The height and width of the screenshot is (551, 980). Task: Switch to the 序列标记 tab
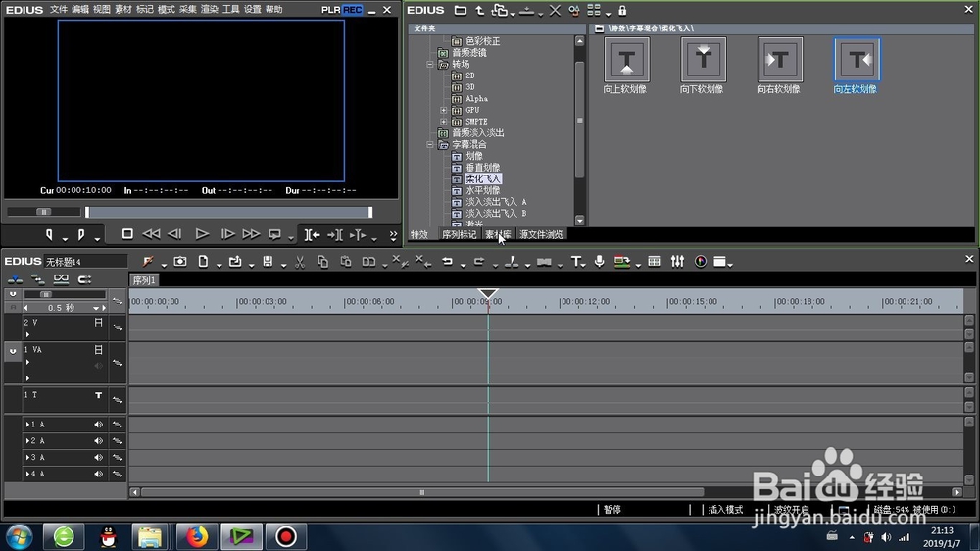(460, 234)
